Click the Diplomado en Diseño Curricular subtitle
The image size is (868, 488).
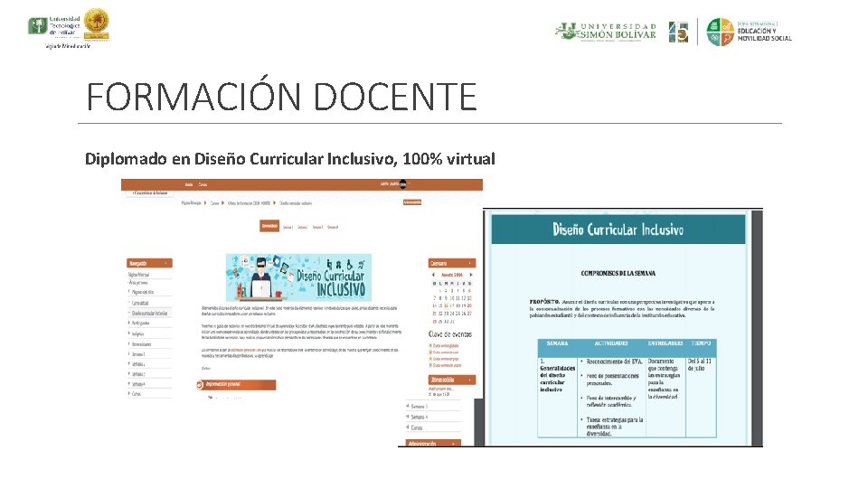click(x=289, y=159)
